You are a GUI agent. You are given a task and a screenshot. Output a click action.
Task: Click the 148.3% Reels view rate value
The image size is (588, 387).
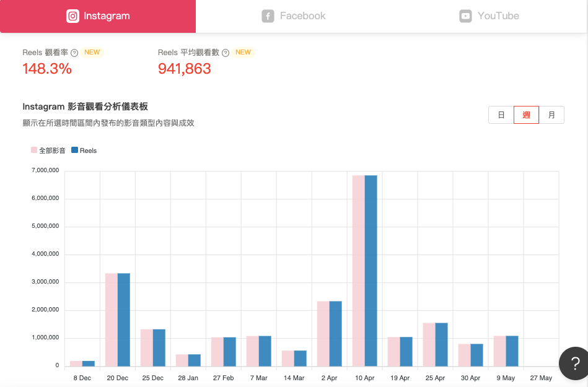(47, 69)
